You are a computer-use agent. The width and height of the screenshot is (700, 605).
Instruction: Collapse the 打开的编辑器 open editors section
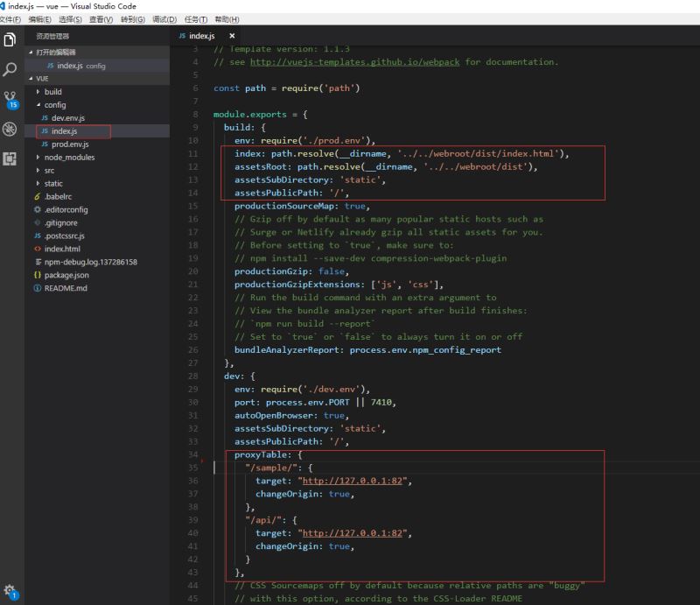tap(97, 53)
